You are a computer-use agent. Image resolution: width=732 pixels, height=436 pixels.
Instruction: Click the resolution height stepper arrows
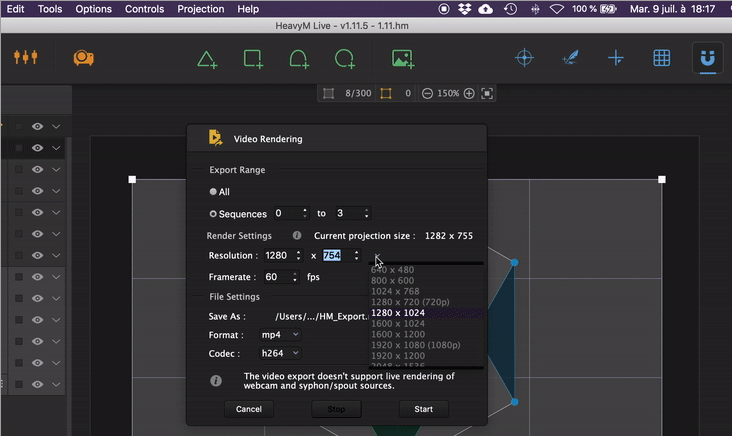(356, 255)
